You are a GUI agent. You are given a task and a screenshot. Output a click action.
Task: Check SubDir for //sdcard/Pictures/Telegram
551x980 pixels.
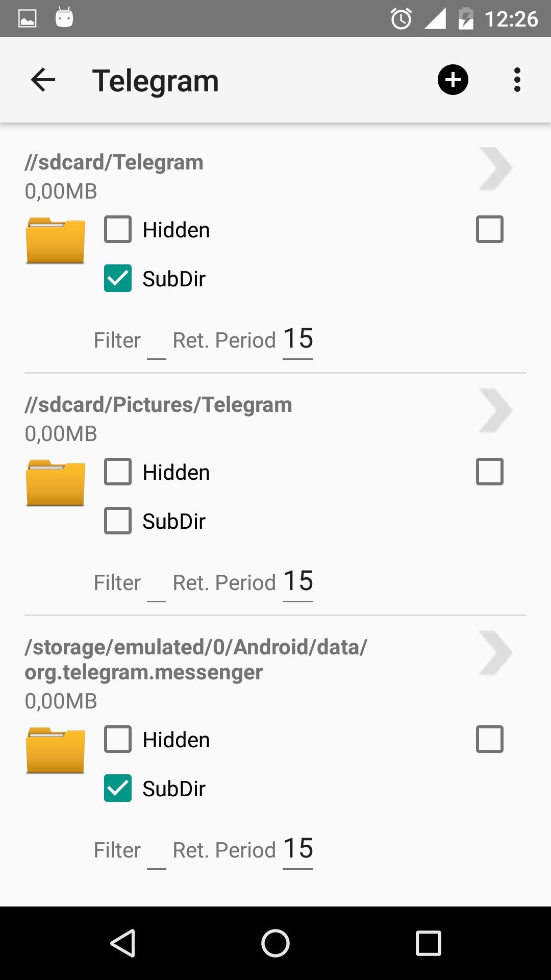(x=118, y=521)
